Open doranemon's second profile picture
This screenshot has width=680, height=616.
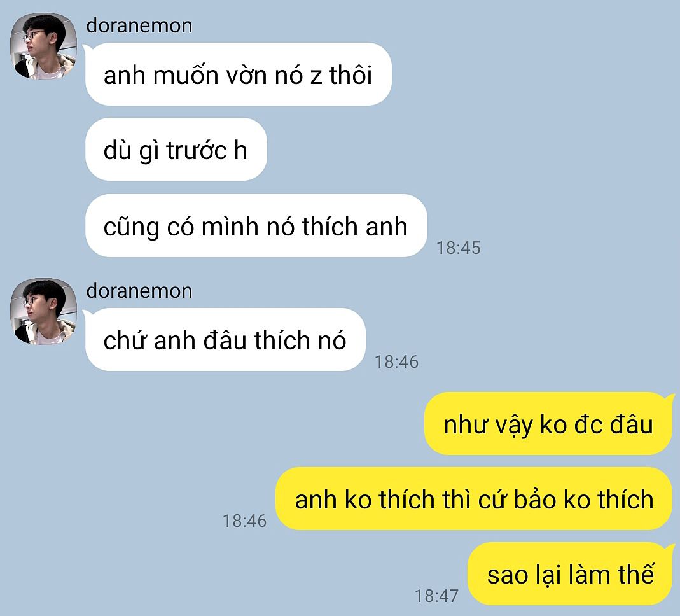[43, 311]
